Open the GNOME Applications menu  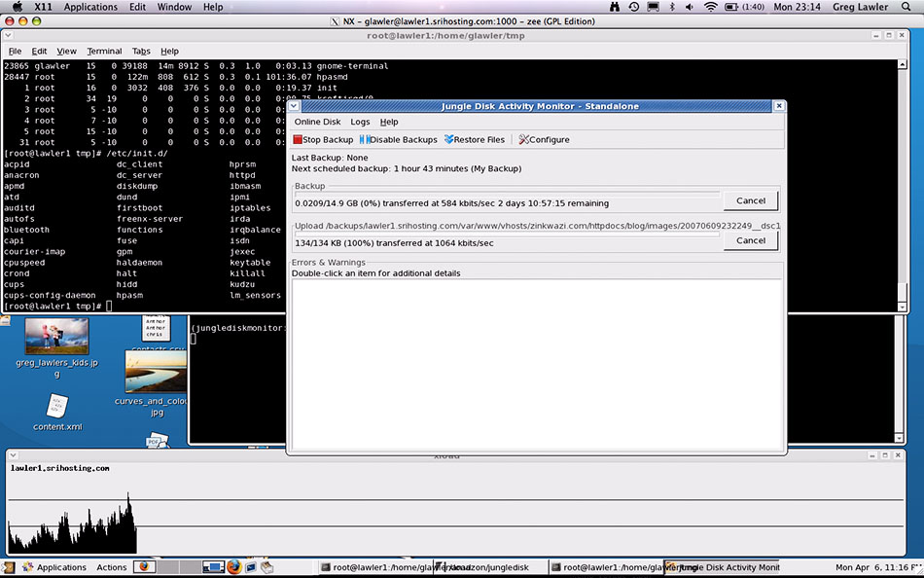(x=54, y=567)
